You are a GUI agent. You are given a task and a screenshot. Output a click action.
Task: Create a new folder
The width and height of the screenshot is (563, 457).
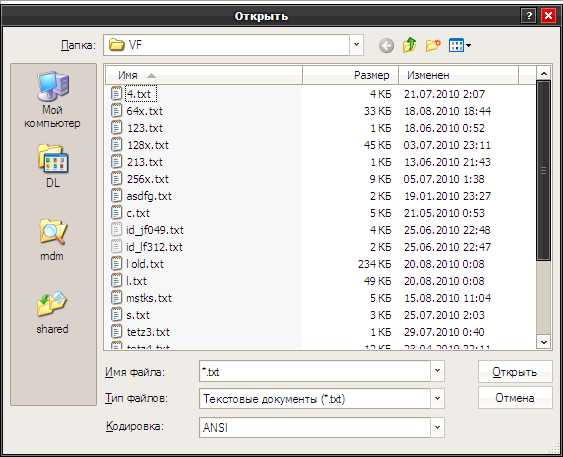tap(433, 46)
